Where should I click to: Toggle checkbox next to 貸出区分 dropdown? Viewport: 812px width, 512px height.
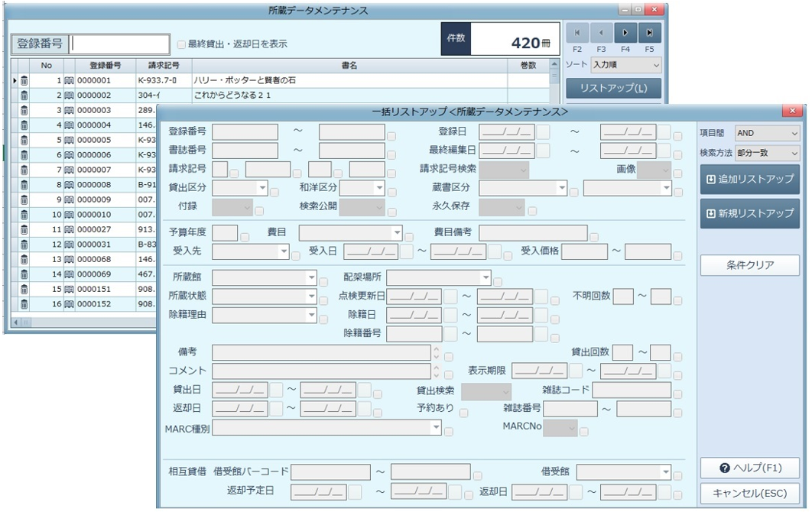[x=274, y=193]
